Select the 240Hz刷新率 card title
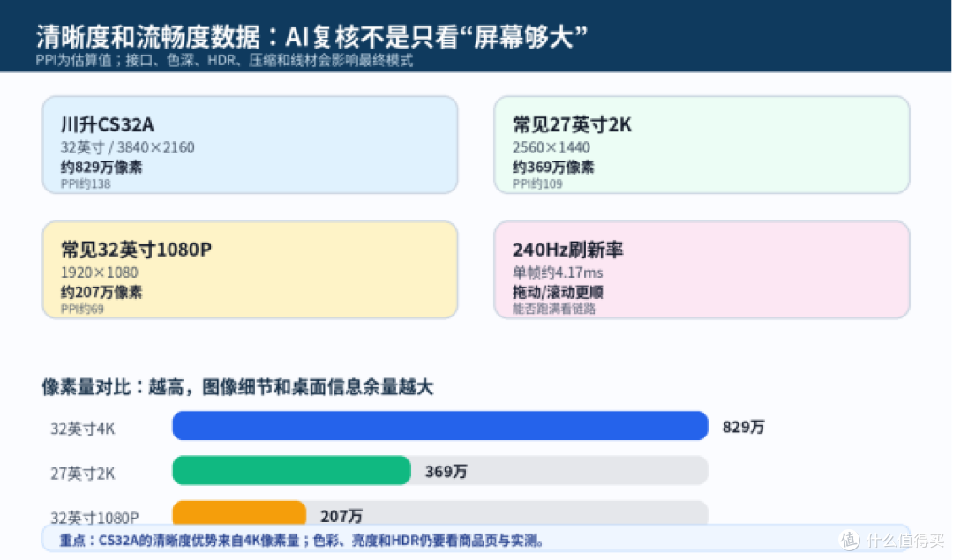This screenshot has height=560, width=953. coord(567,250)
